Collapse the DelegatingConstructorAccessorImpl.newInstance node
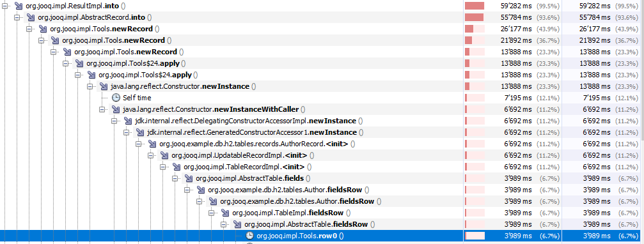 pyautogui.click(x=114, y=121)
